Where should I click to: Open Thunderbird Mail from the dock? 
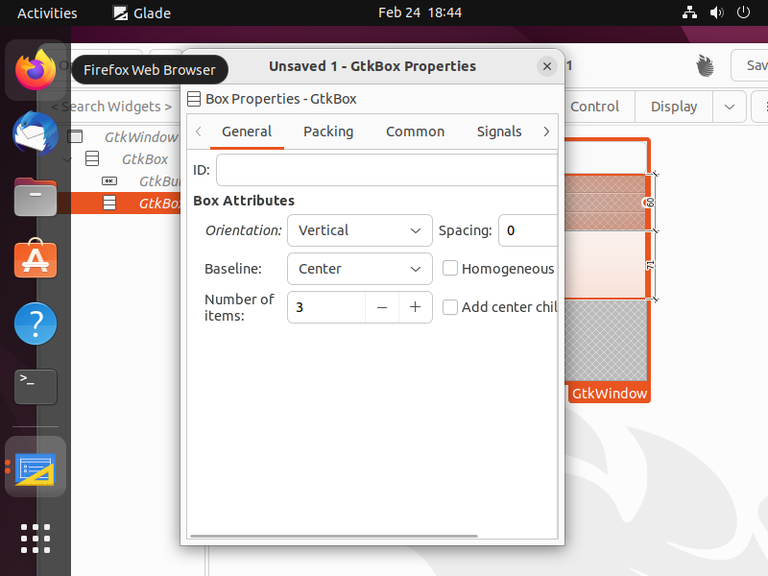coord(35,133)
